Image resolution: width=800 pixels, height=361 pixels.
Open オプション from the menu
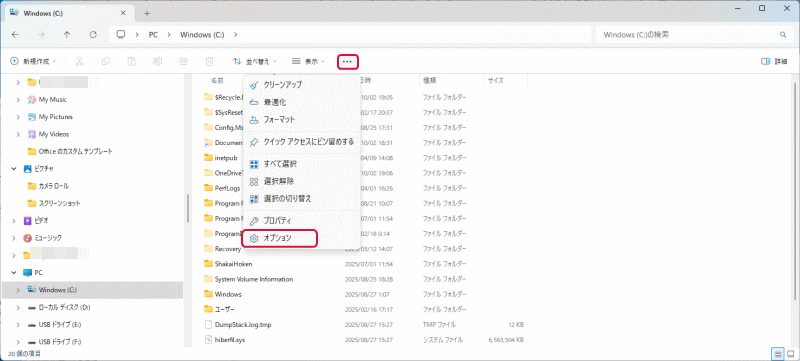point(280,238)
